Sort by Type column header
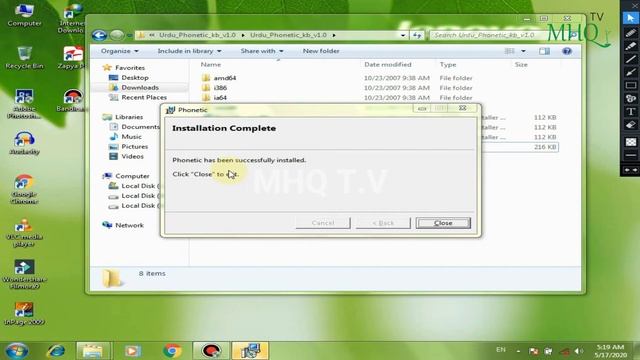Viewport: 640px width, 360px height. point(448,64)
